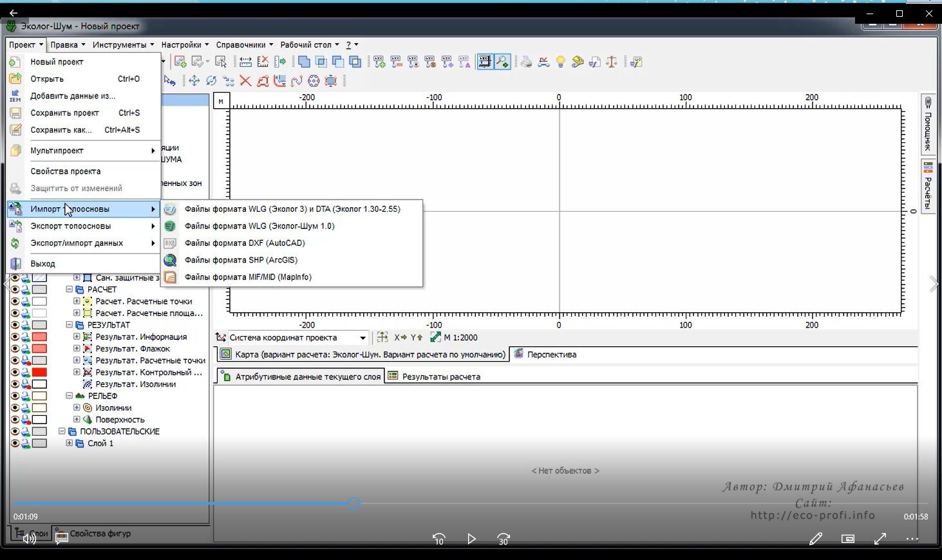The width and height of the screenshot is (942, 560).
Task: Click the red X delete tool icon
Action: [245, 80]
